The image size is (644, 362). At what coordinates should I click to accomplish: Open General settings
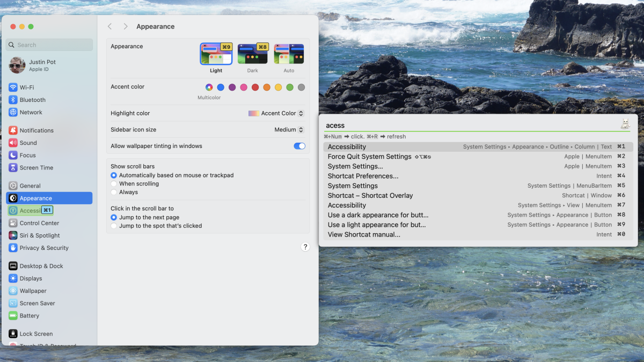coord(49,186)
